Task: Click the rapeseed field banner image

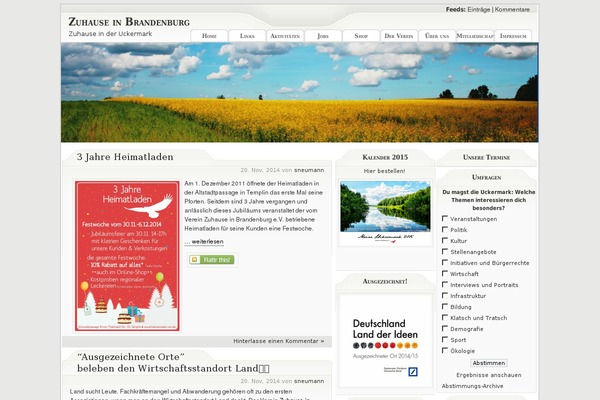Action: (x=300, y=92)
